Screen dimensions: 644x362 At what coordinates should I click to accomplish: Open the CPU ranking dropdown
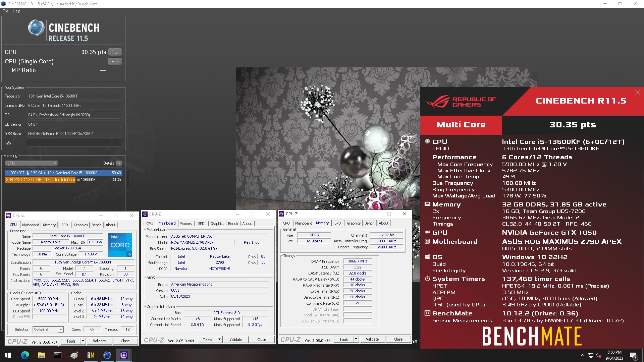pyautogui.click(x=32, y=163)
